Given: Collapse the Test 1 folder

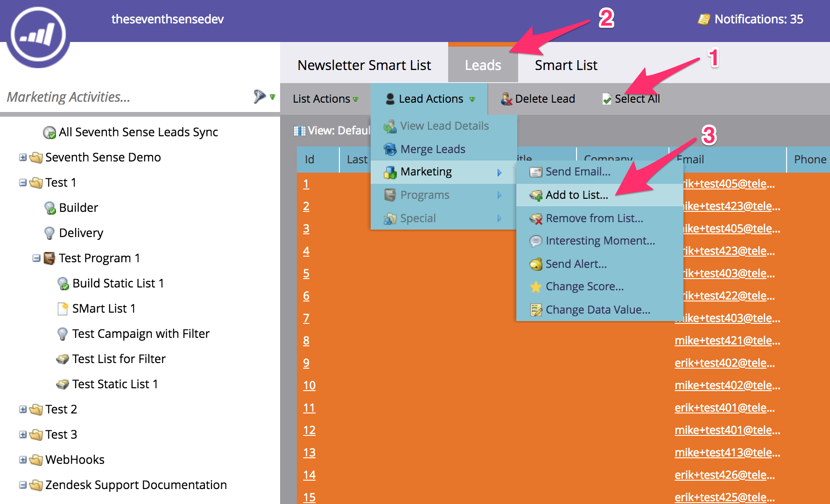Looking at the screenshot, I should 22,182.
